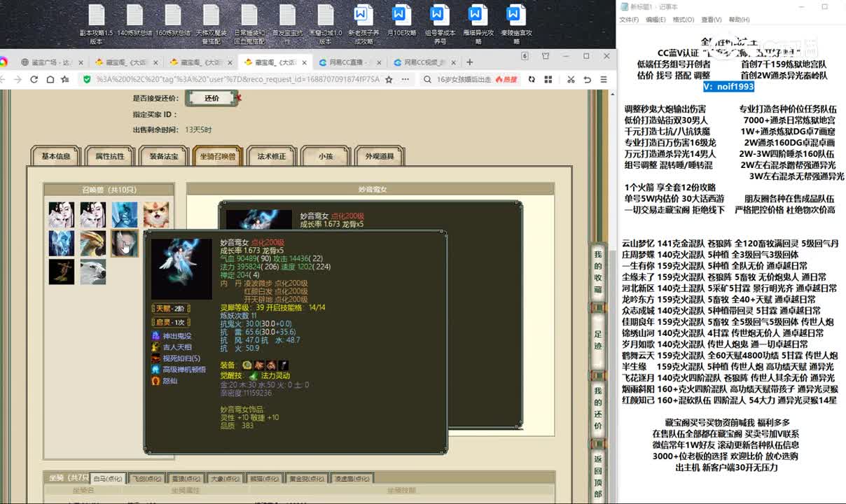
Task: Open Notepad 文件(F) menu
Action: click(x=629, y=20)
